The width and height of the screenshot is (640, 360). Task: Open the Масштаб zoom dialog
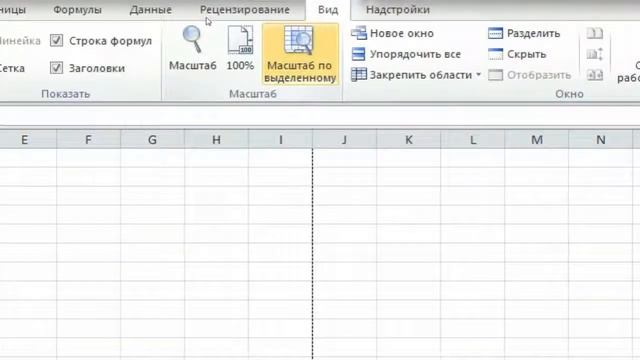192,49
